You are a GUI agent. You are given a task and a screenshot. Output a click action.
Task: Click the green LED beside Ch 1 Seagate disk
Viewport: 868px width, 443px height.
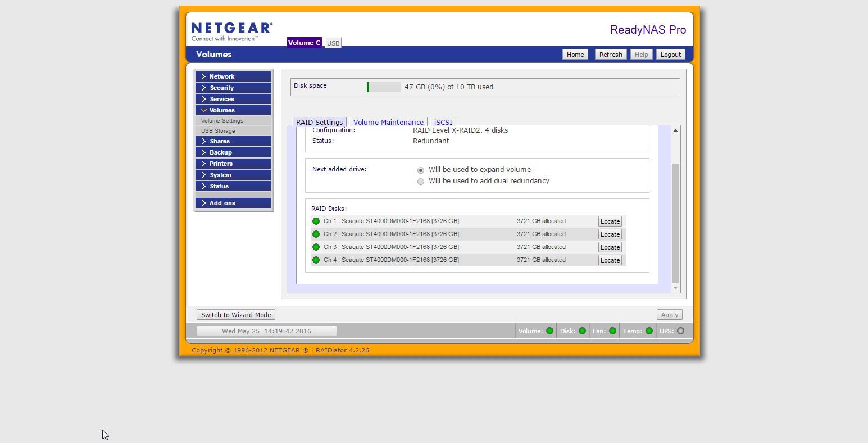click(316, 221)
